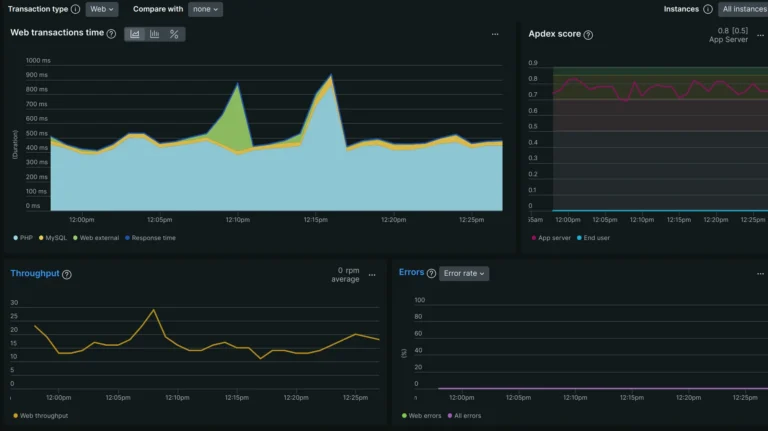Open the Errors chart link
This screenshot has width=768, height=431.
tap(411, 272)
